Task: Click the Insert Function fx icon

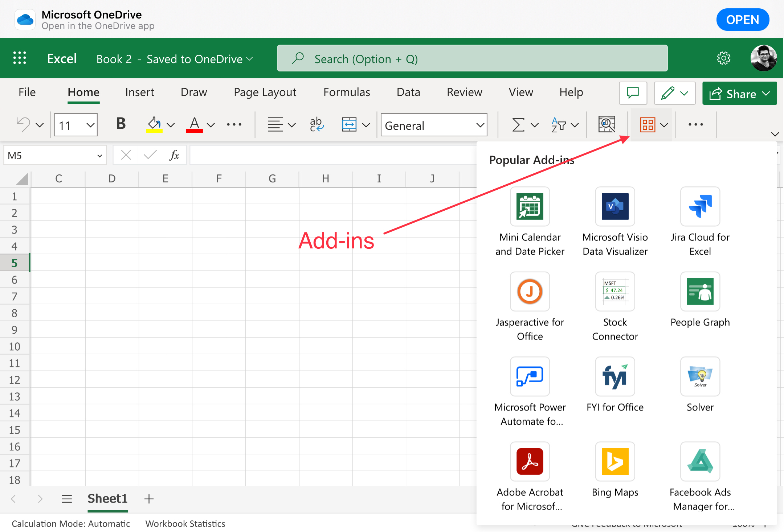Action: 174,155
